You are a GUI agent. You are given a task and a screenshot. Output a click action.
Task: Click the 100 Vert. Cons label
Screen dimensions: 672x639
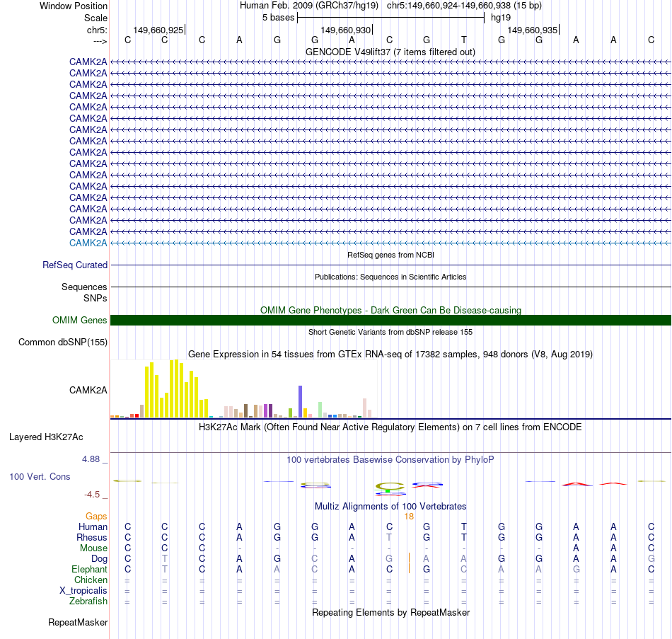point(40,476)
